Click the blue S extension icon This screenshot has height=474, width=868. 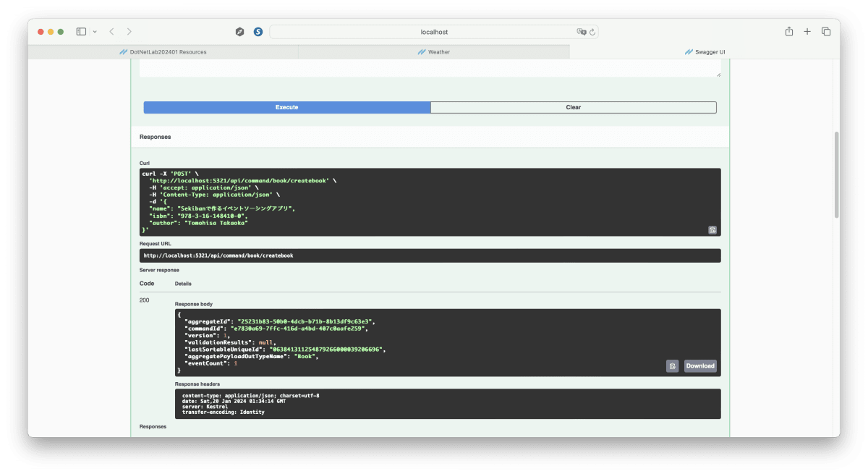point(258,32)
